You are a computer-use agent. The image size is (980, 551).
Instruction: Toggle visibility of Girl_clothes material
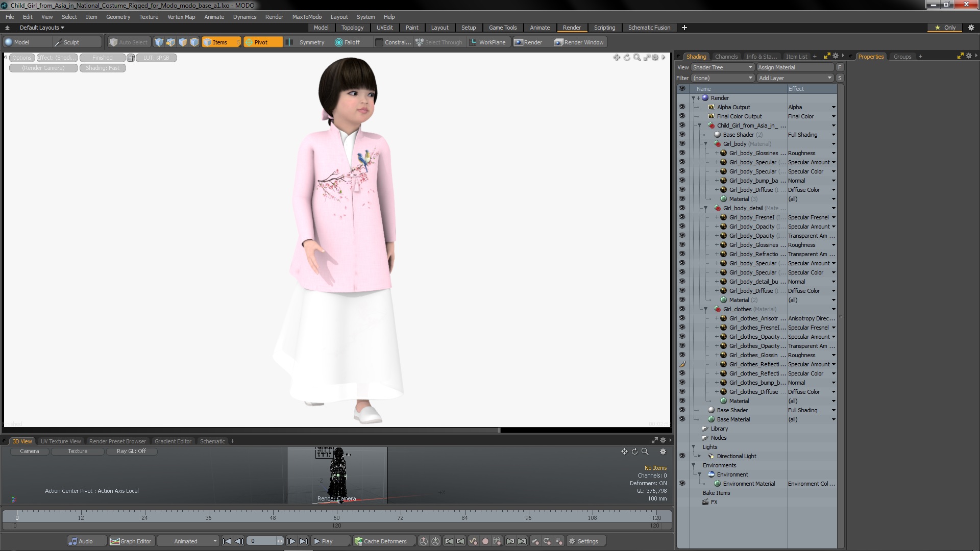pos(682,309)
